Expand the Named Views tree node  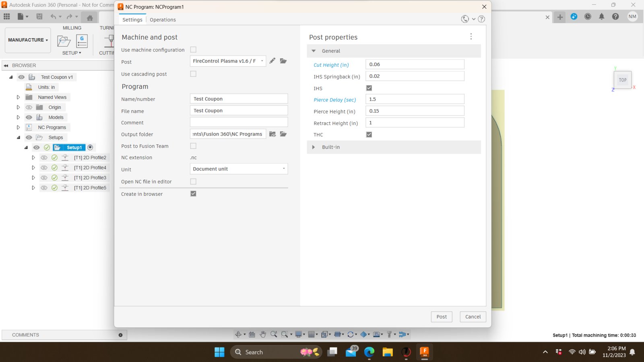coord(18,97)
